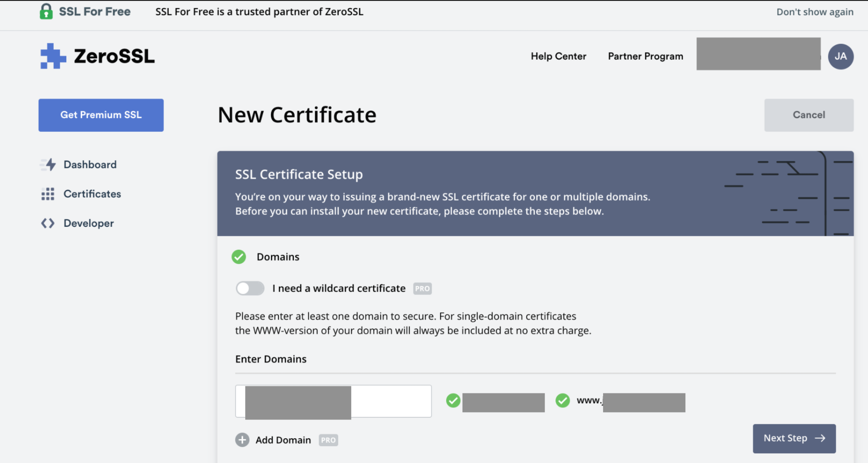Image resolution: width=868 pixels, height=463 pixels.
Task: Click the SSL Certificate Setup heading
Action: [x=299, y=174]
